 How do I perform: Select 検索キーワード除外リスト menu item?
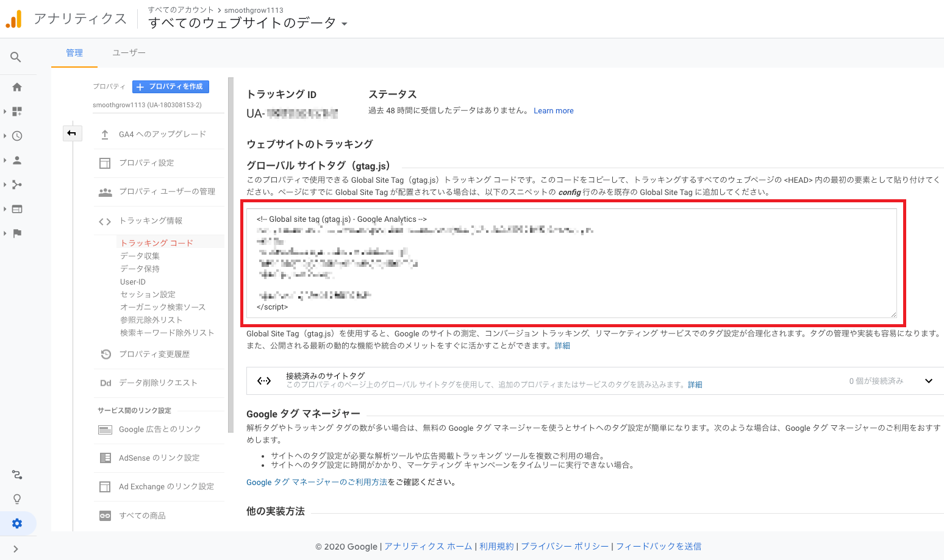click(167, 333)
